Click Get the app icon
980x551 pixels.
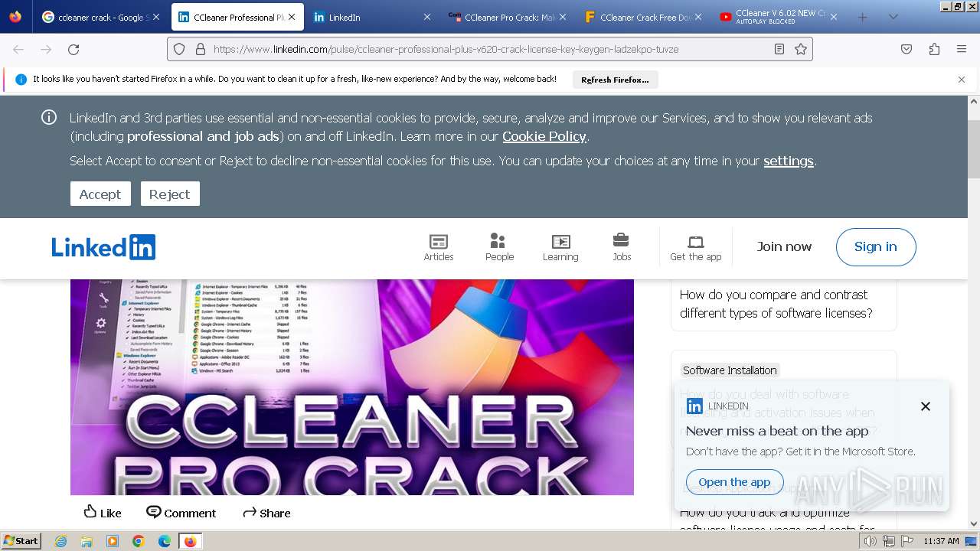[x=696, y=247]
